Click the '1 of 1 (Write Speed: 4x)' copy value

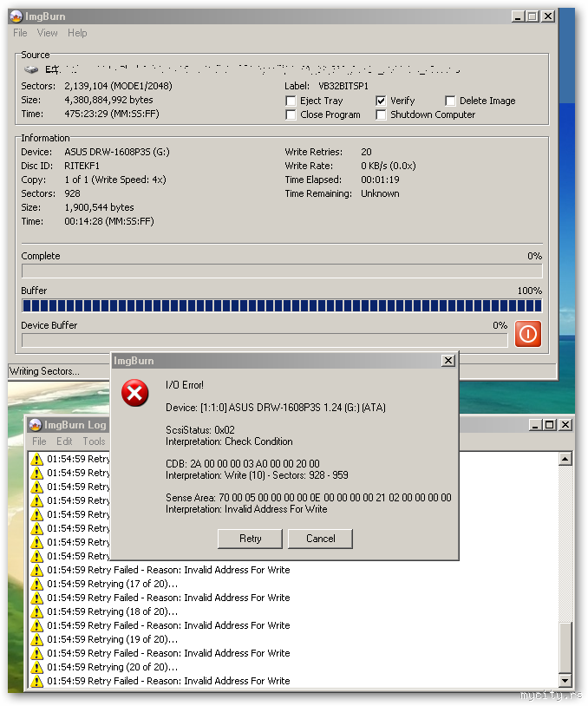click(115, 180)
